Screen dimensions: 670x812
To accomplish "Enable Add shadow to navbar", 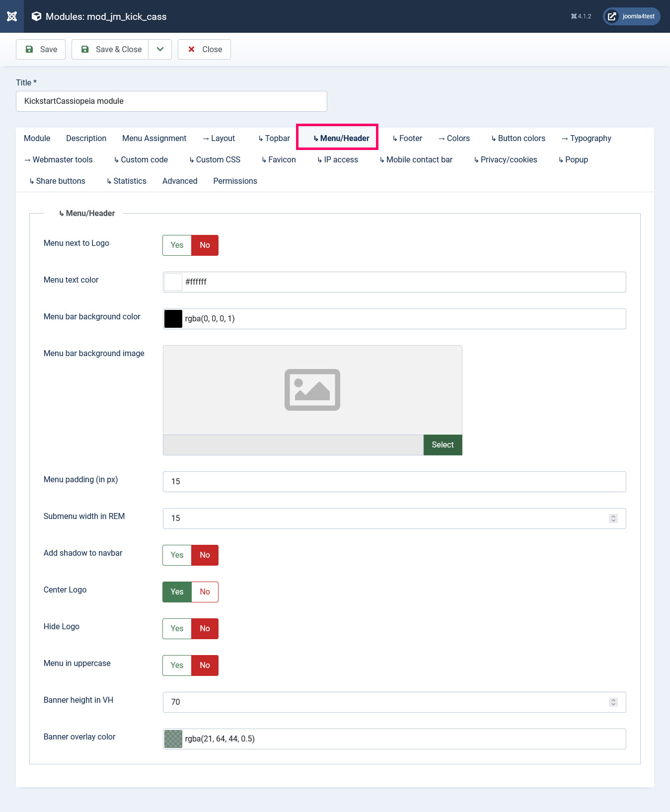I will point(177,555).
